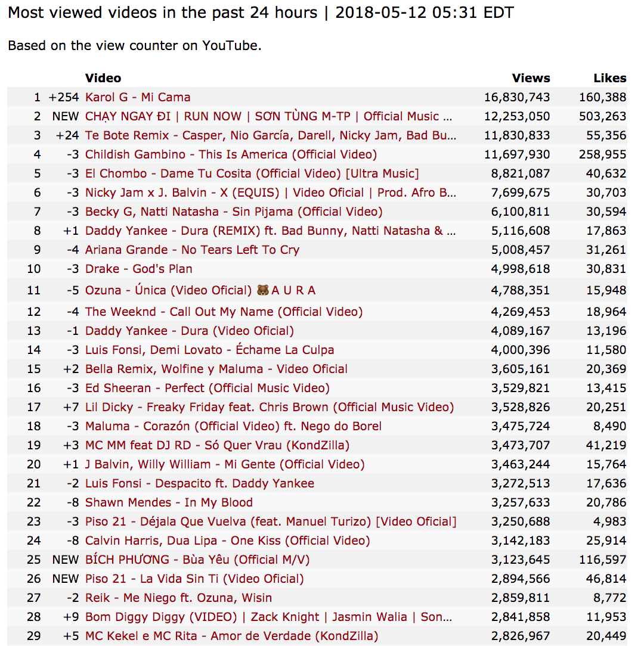Open the Karol G - Mi Cama link
Image resolution: width=644 pixels, height=646 pixels.
coord(138,97)
